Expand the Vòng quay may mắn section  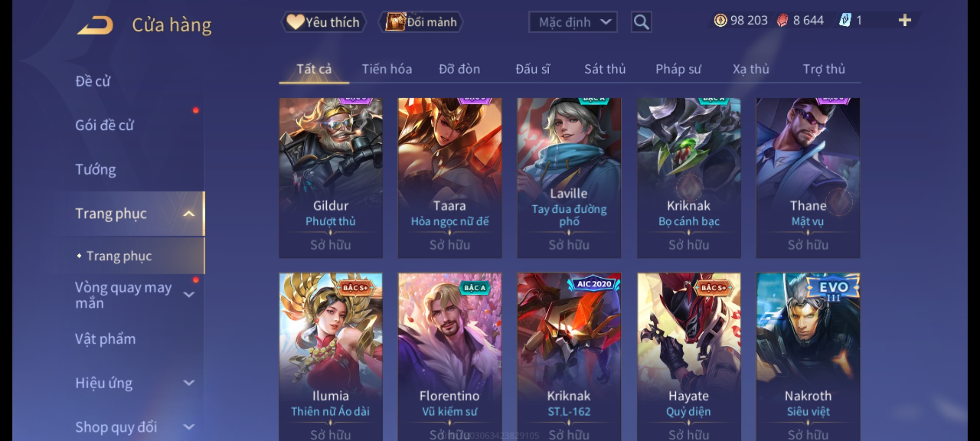coord(189,295)
